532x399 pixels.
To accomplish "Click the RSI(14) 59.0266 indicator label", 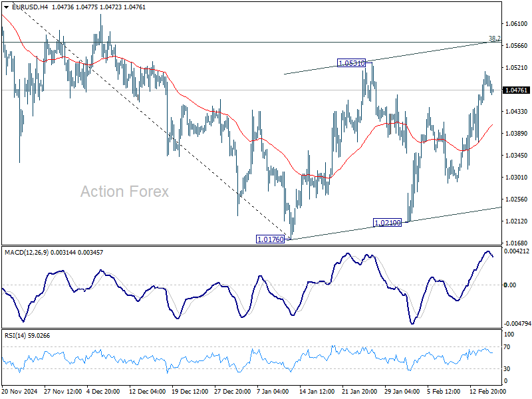I will [x=27, y=336].
